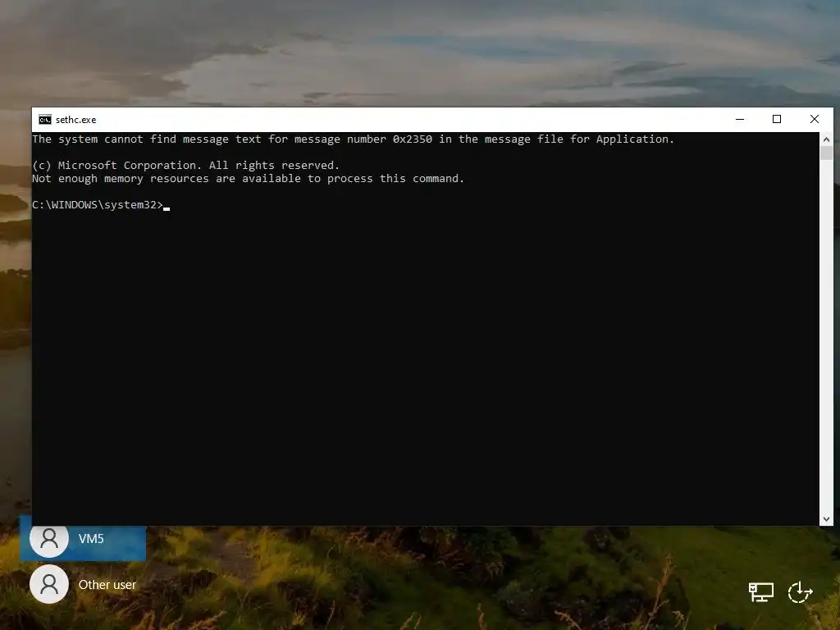Open the Ease of Access icon
The height and width of the screenshot is (630, 840).
(801, 592)
